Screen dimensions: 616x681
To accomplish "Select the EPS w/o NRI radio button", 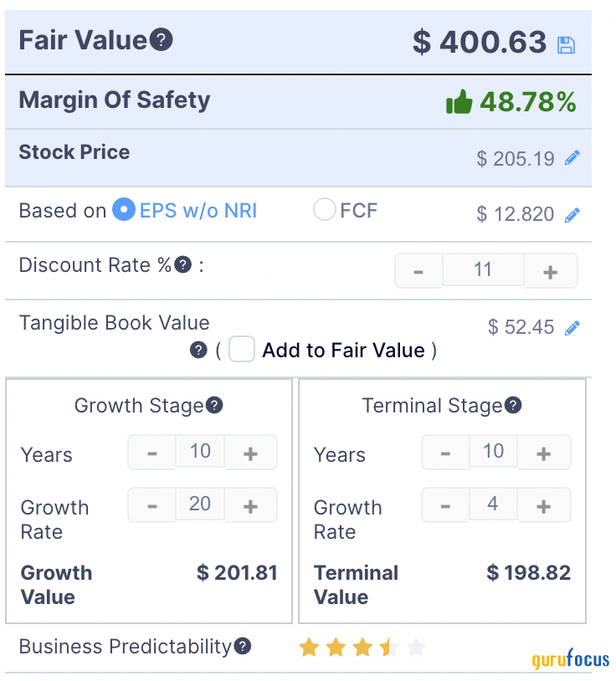I will click(124, 209).
